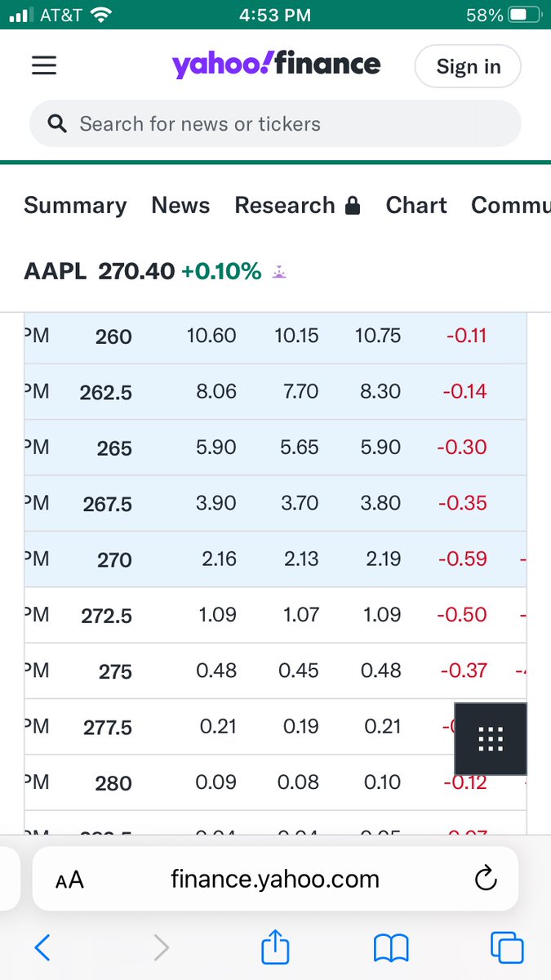Viewport: 551px width, 980px height.
Task: Select the 262.5 strike price link
Action: coord(106,393)
